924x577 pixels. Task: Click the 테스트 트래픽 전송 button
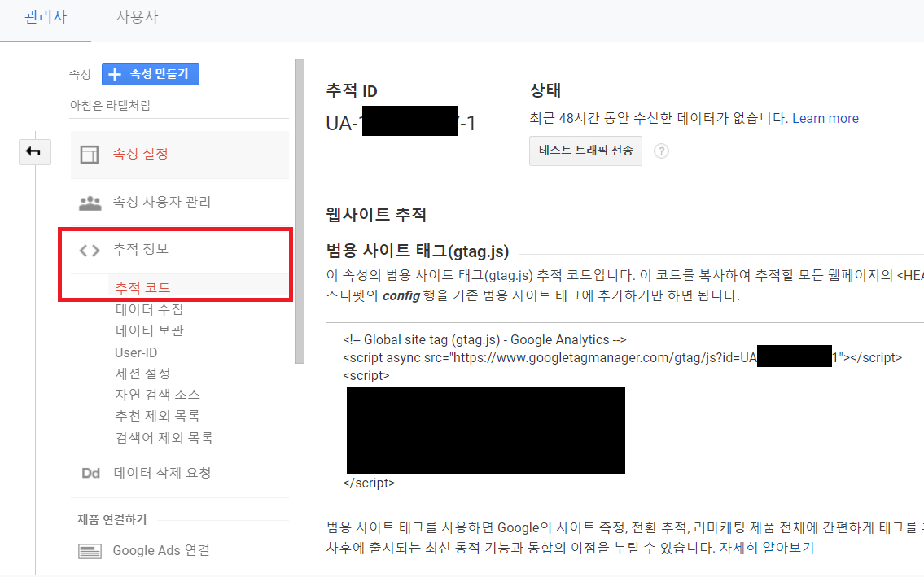point(586,151)
